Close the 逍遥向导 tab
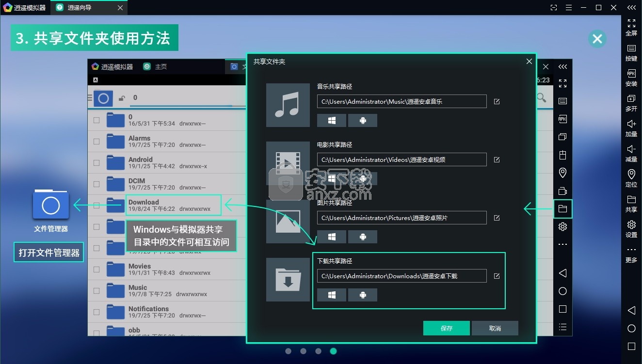The height and width of the screenshot is (364, 642). coord(120,8)
